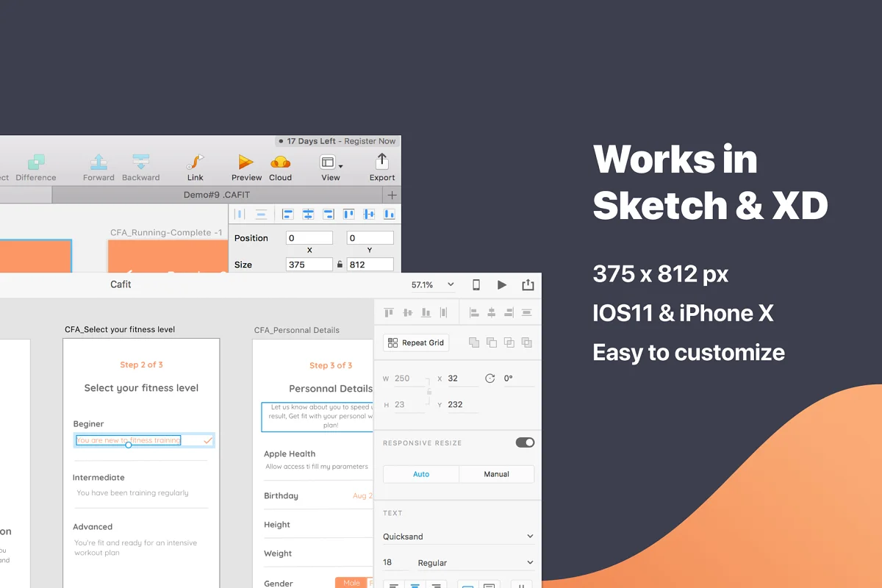Click the font size field showing 18
The image size is (882, 588).
click(395, 562)
